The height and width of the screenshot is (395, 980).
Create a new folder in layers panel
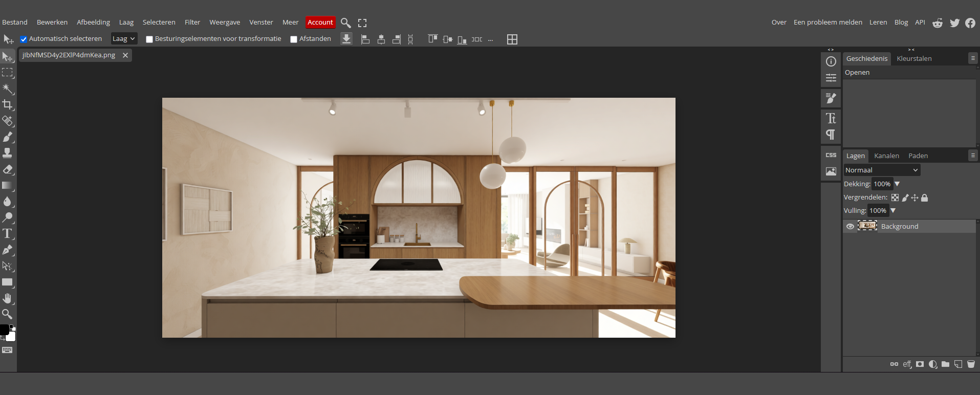coord(945,364)
